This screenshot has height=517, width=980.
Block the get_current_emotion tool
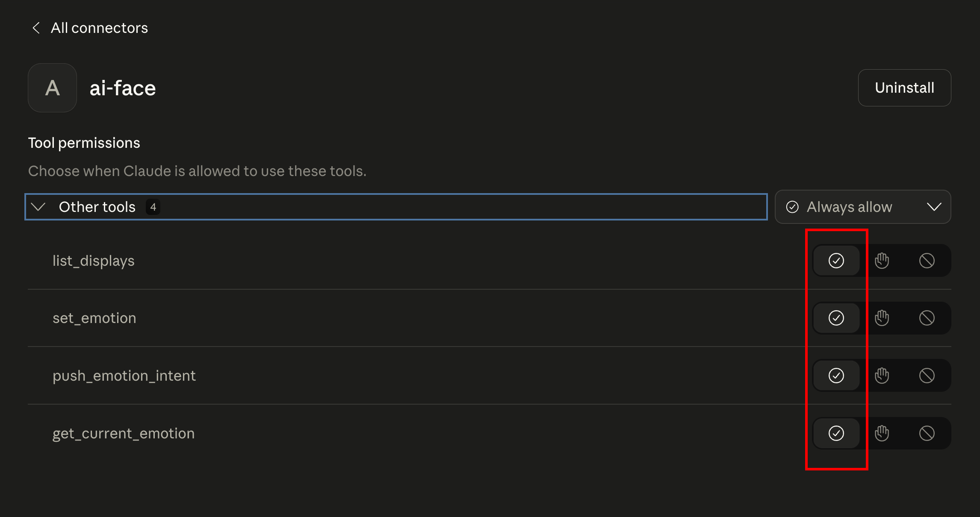pos(927,433)
